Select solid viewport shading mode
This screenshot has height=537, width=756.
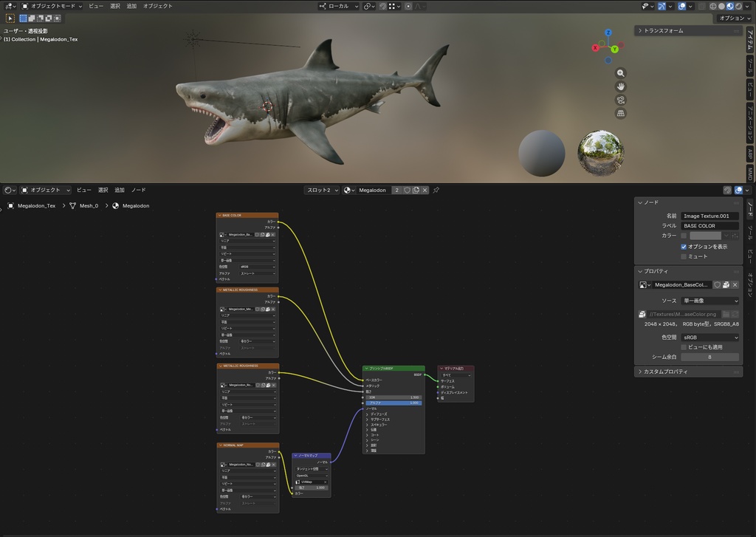point(722,6)
